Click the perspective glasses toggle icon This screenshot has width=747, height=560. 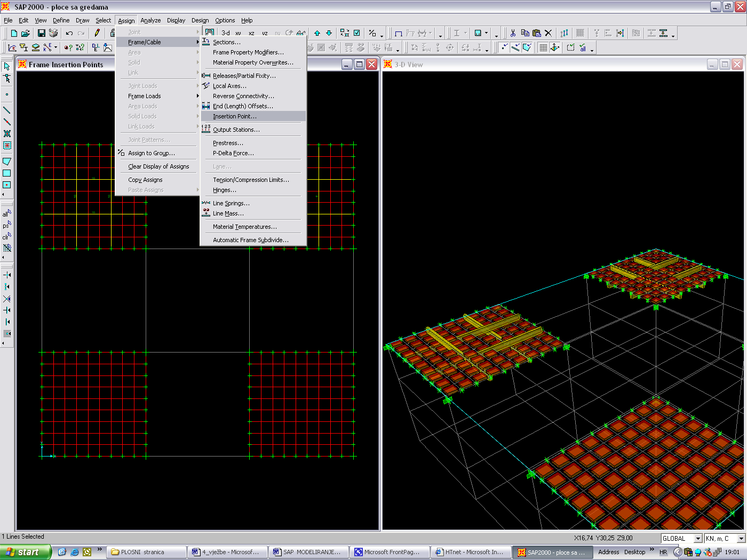click(x=301, y=33)
